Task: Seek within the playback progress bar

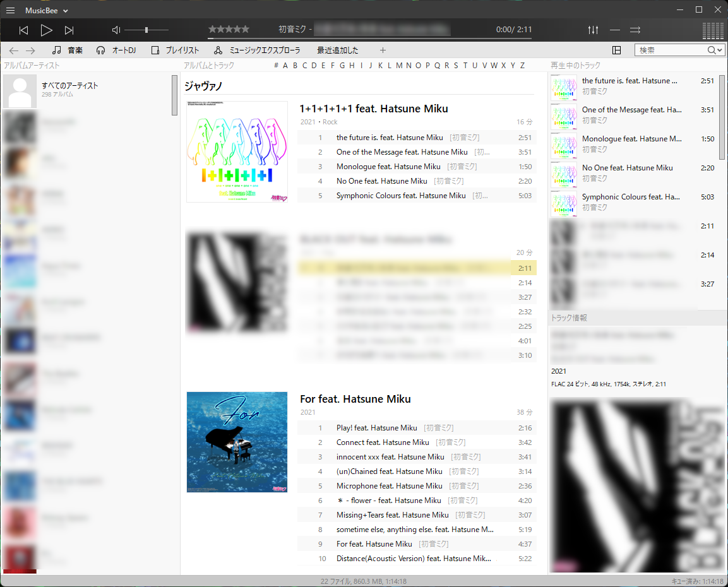Action: click(369, 38)
